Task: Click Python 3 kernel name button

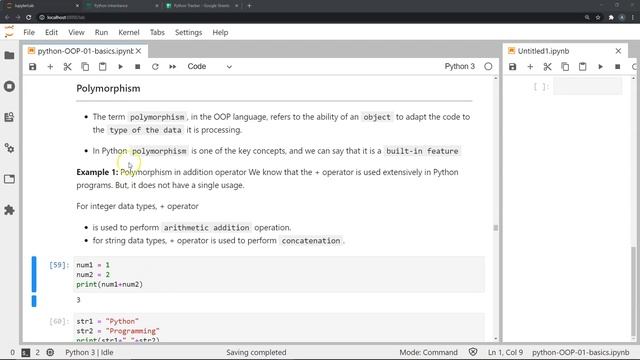Action: point(460,67)
